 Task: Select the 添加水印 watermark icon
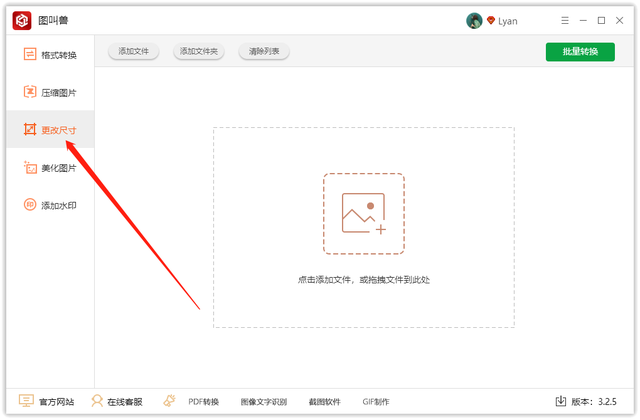click(x=30, y=204)
